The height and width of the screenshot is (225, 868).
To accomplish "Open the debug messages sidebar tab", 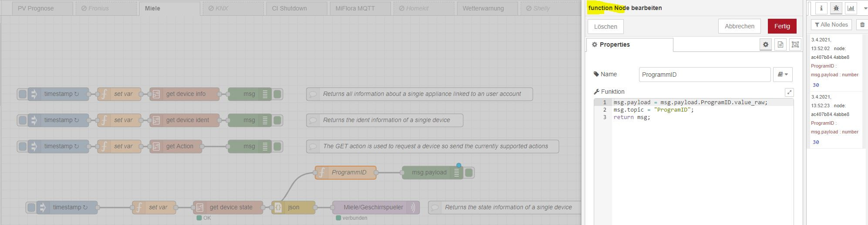I will pos(836,8).
